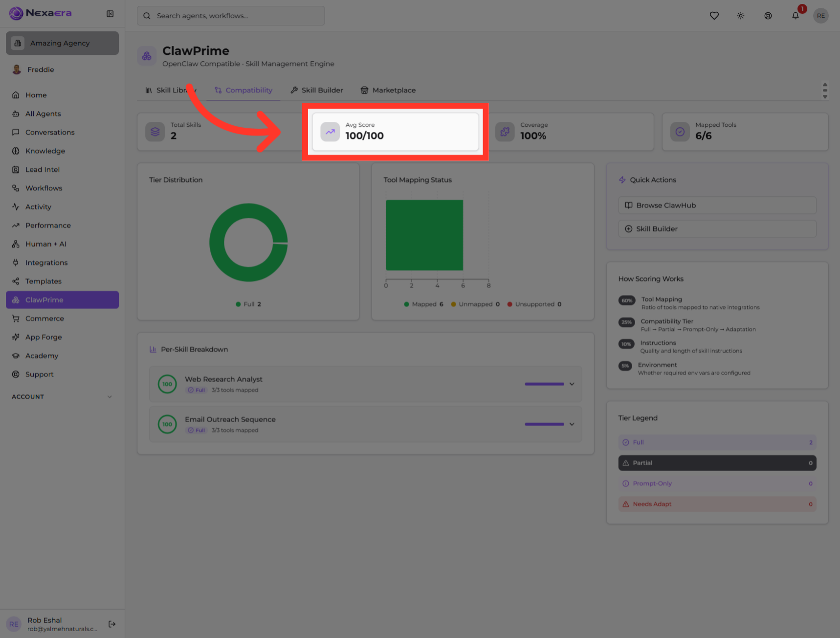The height and width of the screenshot is (638, 840).
Task: Open the favorites heart icon
Action: (714, 16)
